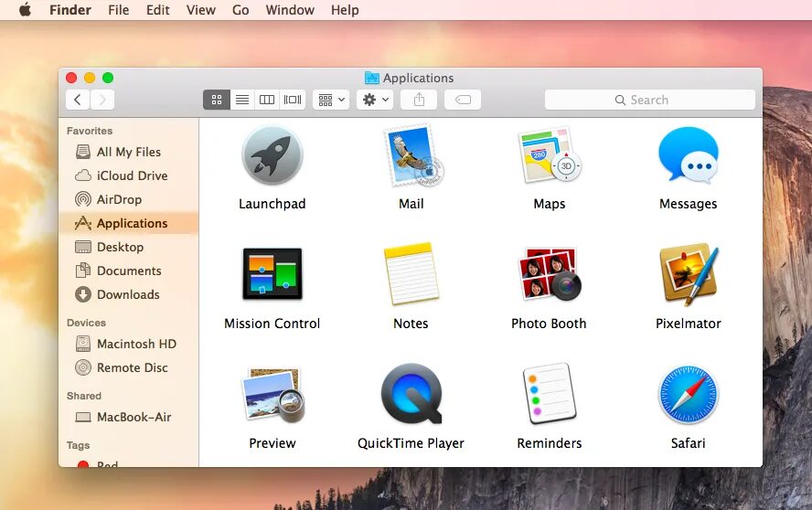Go back with the left chevron

tap(78, 100)
